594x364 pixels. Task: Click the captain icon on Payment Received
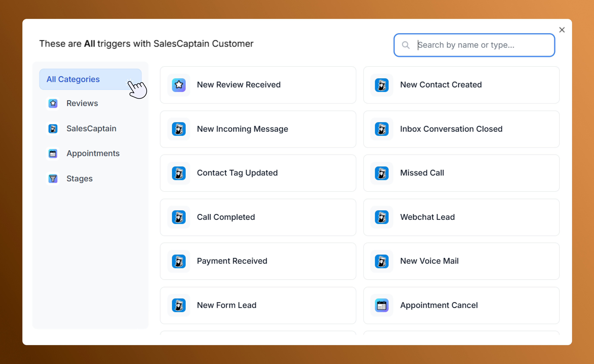179,261
